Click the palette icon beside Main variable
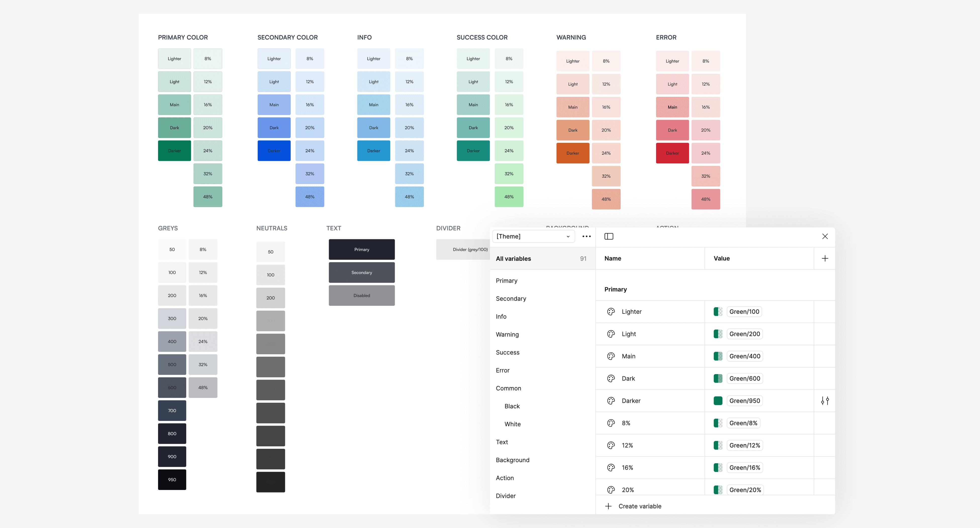This screenshot has height=528, width=980. (611, 356)
